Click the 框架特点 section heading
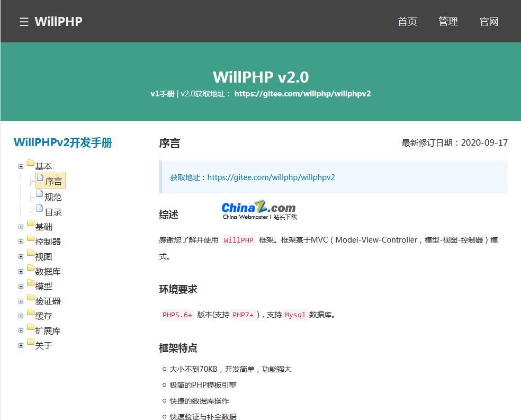This screenshot has height=420, width=521. click(178, 348)
